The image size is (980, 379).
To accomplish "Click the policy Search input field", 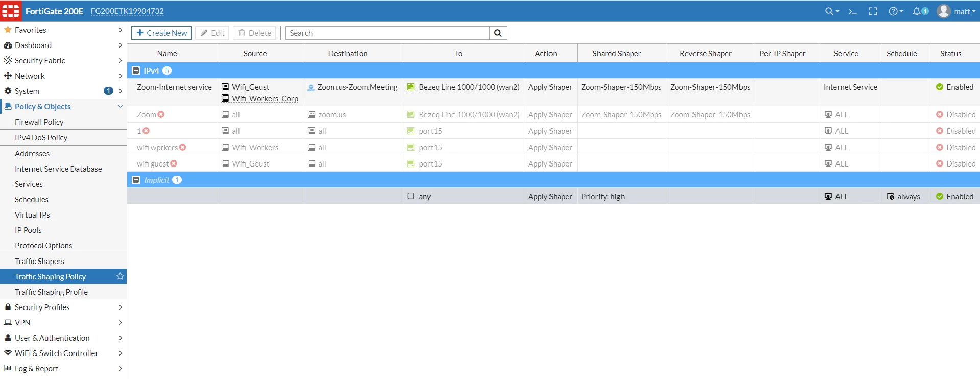I will (388, 33).
